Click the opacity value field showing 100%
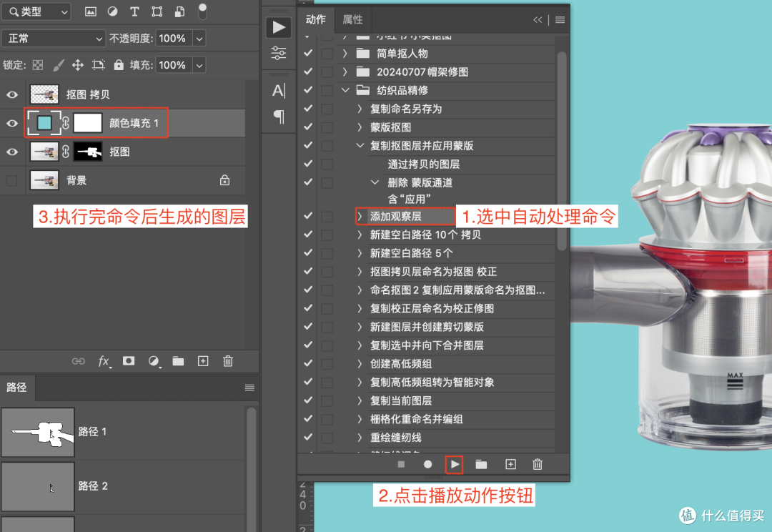 pos(173,39)
